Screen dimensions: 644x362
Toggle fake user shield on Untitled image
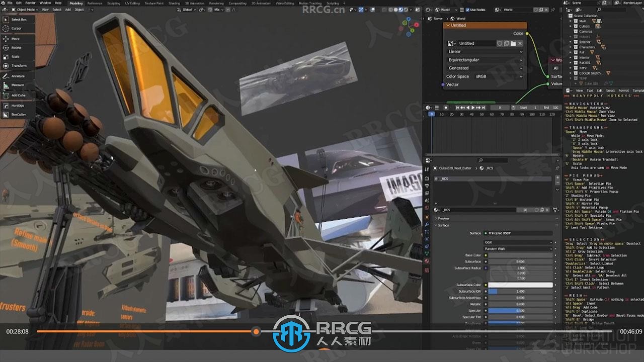(x=500, y=43)
